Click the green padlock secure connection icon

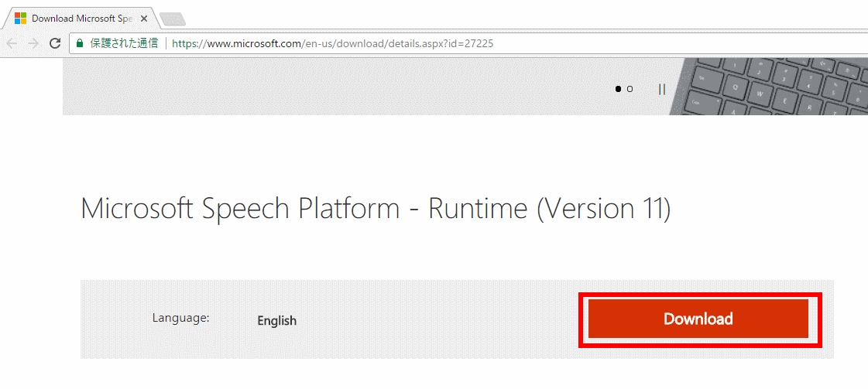[x=80, y=43]
